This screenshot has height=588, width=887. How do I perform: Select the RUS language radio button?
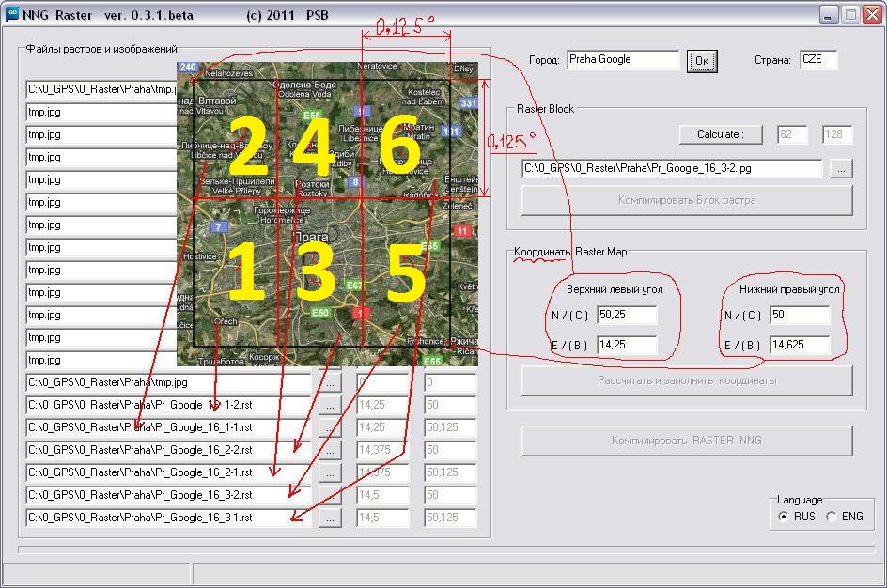(783, 517)
